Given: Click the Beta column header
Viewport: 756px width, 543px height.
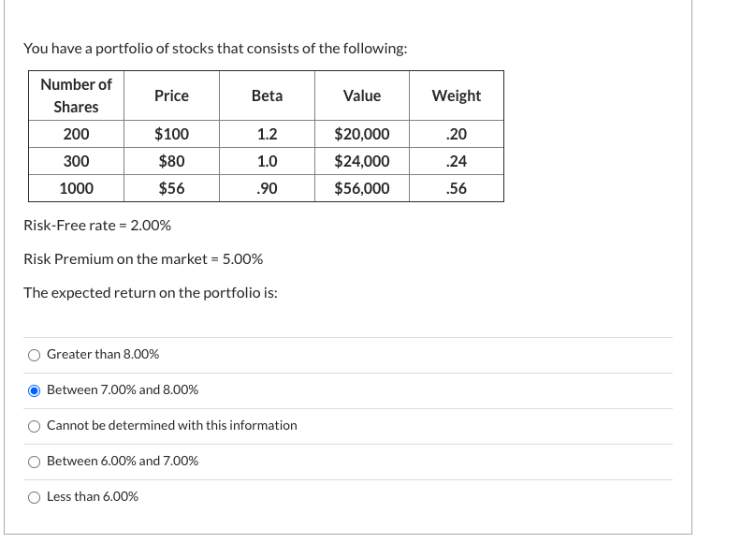Looking at the screenshot, I should 267,95.
